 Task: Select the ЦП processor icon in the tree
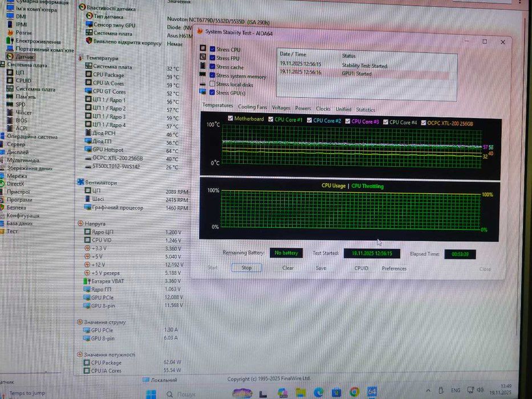point(10,72)
